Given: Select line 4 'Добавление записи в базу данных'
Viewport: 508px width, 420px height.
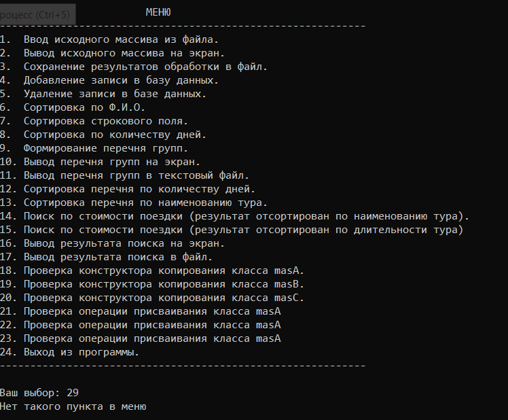Looking at the screenshot, I should pyautogui.click(x=109, y=80).
